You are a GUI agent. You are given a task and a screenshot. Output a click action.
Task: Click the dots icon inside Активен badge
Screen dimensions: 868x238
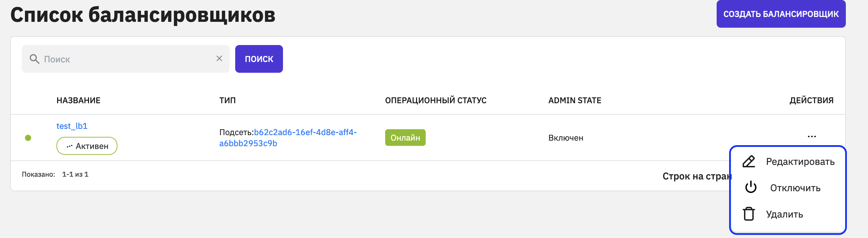click(70, 146)
